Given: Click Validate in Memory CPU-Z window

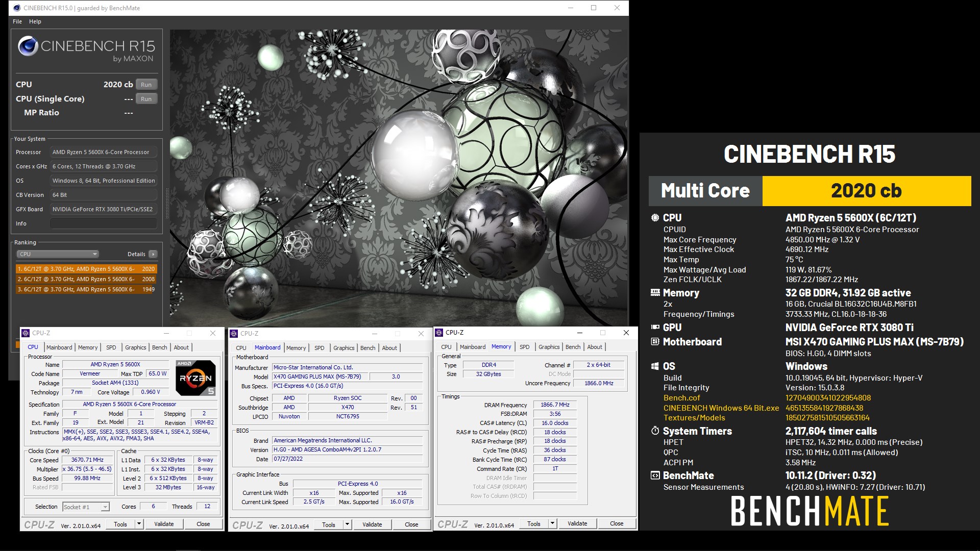Looking at the screenshot, I should click(x=577, y=523).
